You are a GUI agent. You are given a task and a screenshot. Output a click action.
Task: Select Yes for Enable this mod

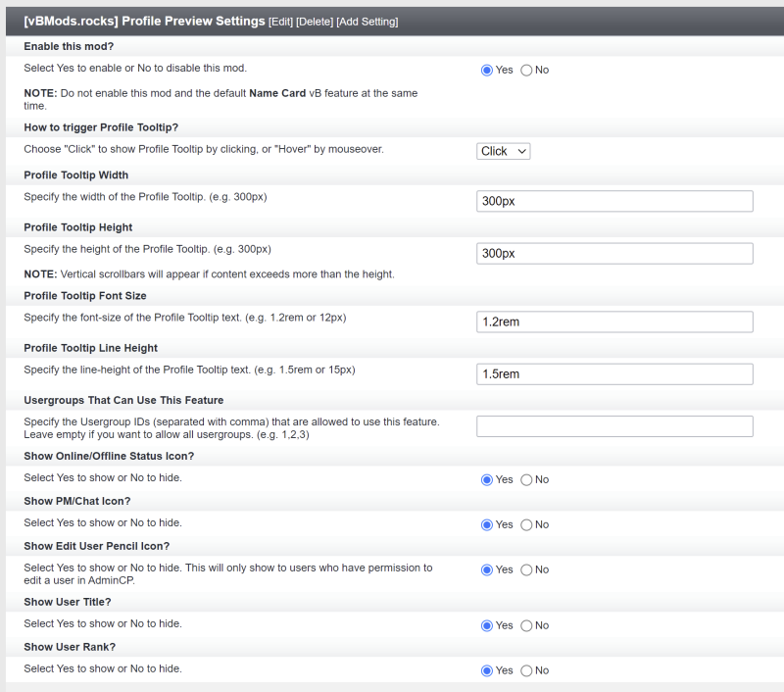[486, 70]
